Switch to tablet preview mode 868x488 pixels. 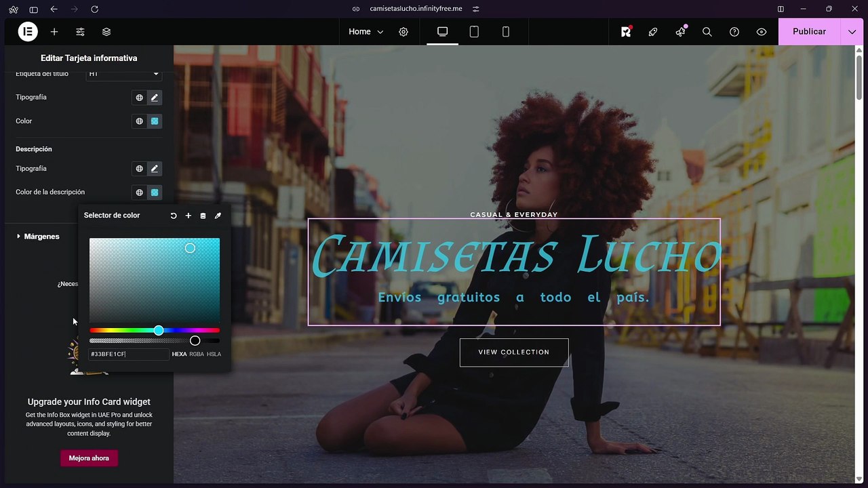pyautogui.click(x=474, y=32)
